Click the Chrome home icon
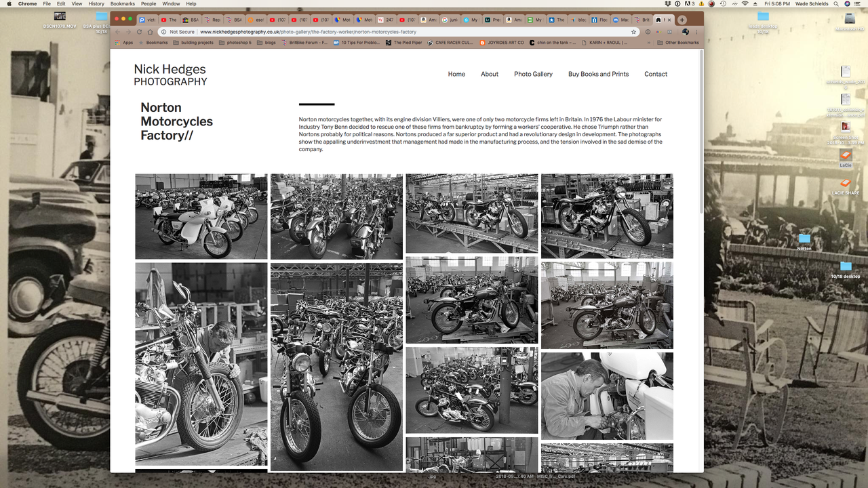The width and height of the screenshot is (868, 488). coord(151,32)
